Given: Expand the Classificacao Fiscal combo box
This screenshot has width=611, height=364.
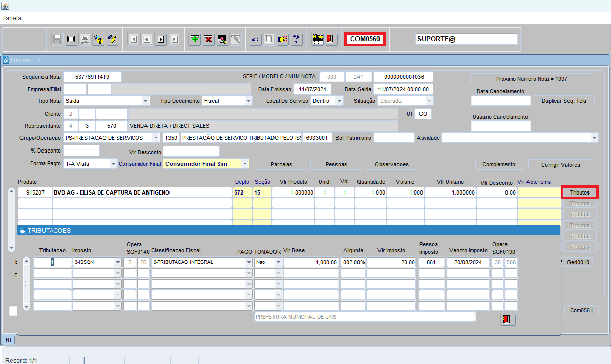Looking at the screenshot, I should [248, 262].
